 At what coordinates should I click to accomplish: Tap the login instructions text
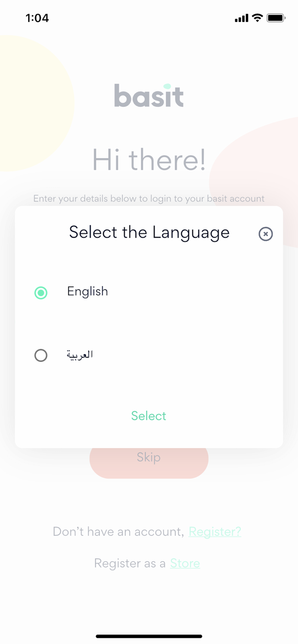click(x=149, y=199)
